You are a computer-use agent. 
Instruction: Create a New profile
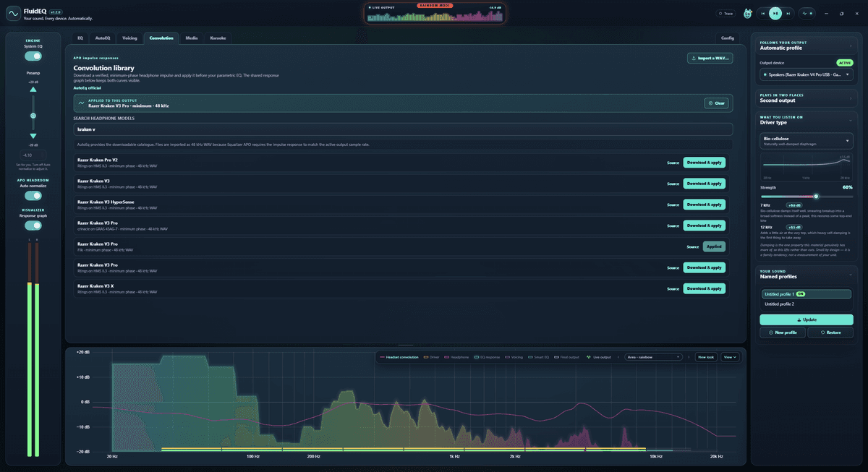pyautogui.click(x=782, y=332)
